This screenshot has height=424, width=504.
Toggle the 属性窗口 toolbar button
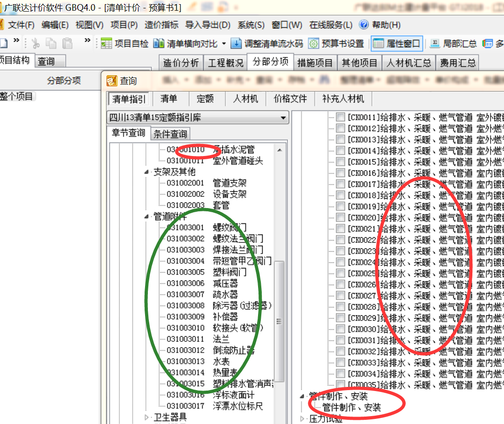tap(397, 44)
